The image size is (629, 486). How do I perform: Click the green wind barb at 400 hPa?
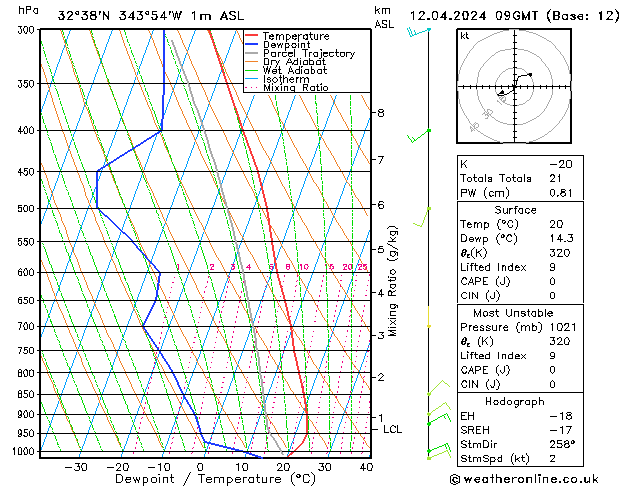point(419,136)
